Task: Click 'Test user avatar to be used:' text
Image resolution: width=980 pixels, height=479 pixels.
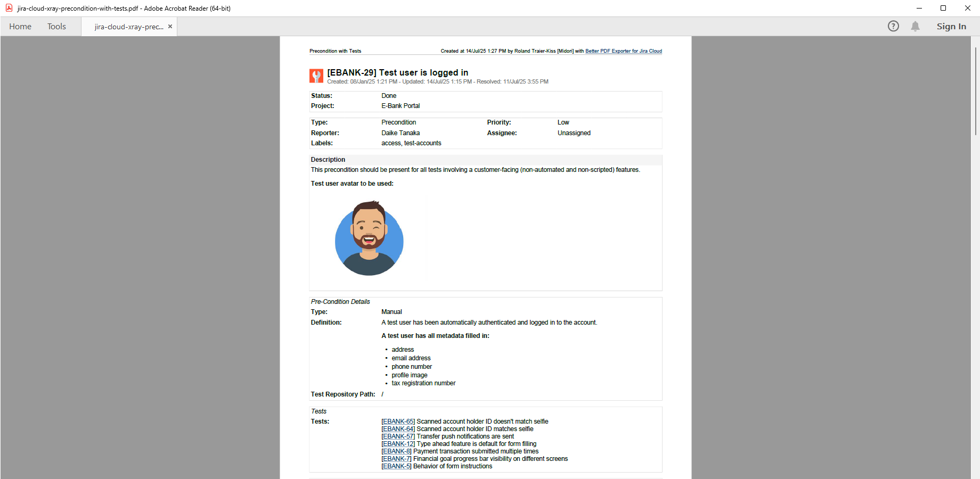Action: point(352,184)
